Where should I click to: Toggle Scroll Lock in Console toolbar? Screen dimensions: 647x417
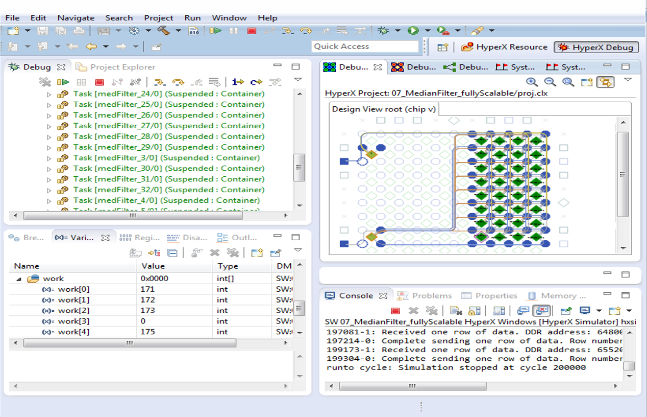coord(475,311)
